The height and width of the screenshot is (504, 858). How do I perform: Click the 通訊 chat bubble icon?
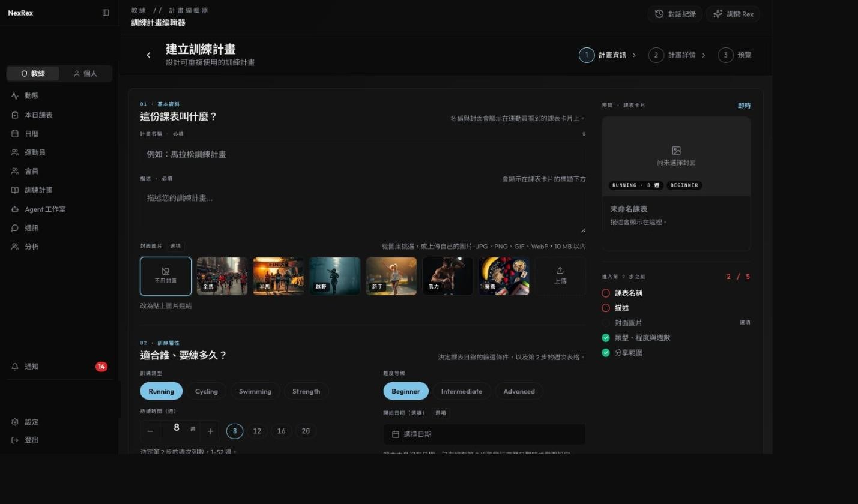pyautogui.click(x=15, y=228)
